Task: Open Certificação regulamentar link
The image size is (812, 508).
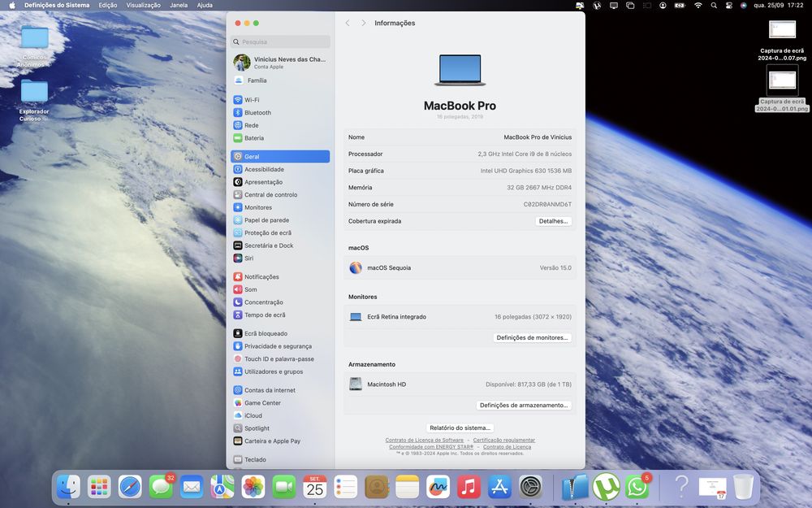Action: pos(504,440)
